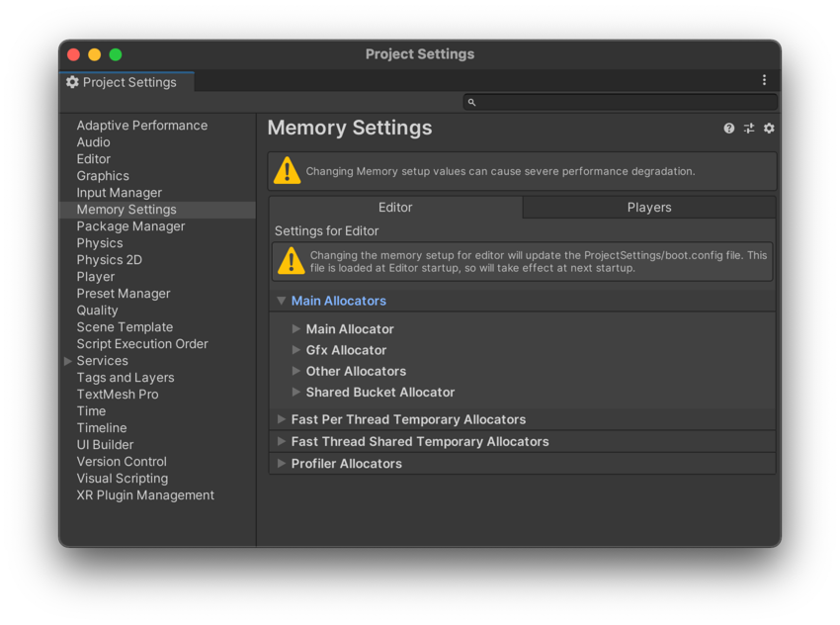This screenshot has height=625, width=840.
Task: Collapse the Main Allocators section
Action: click(x=282, y=300)
